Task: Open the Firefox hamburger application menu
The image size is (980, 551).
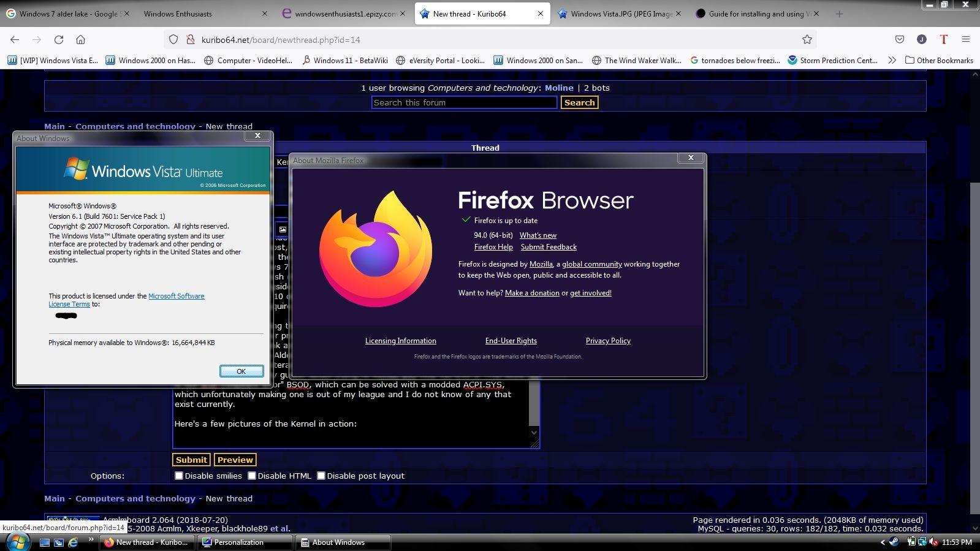Action: (x=966, y=40)
